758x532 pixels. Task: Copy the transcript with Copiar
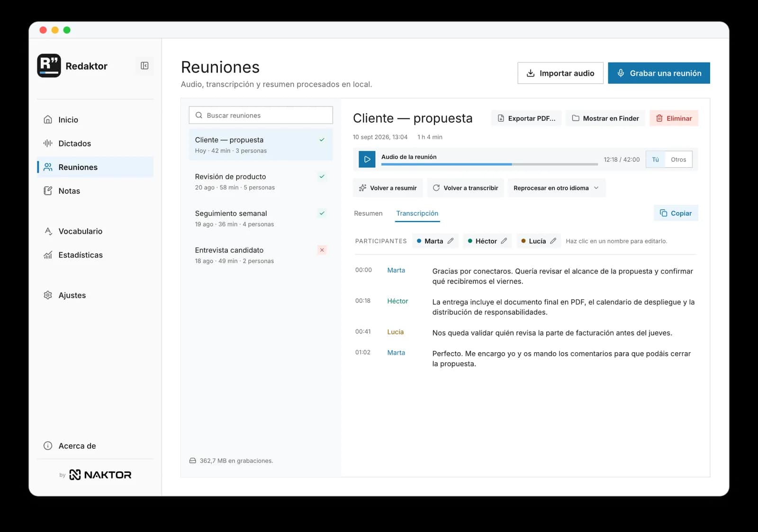pyautogui.click(x=676, y=213)
